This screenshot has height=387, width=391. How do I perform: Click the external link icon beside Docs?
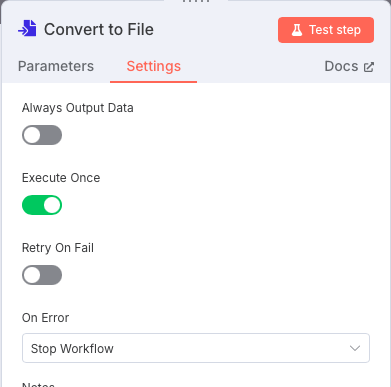point(369,67)
